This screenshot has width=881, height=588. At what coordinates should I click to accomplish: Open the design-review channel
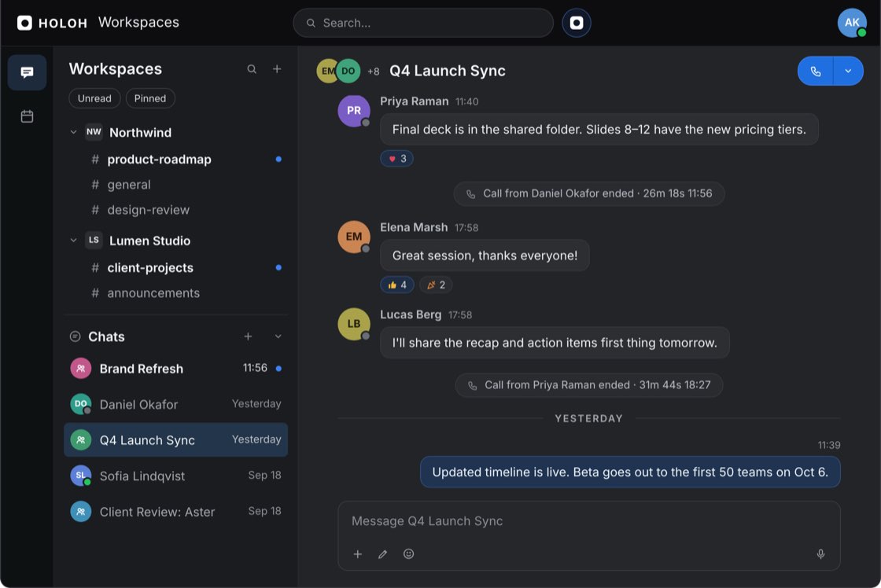pyautogui.click(x=176, y=210)
